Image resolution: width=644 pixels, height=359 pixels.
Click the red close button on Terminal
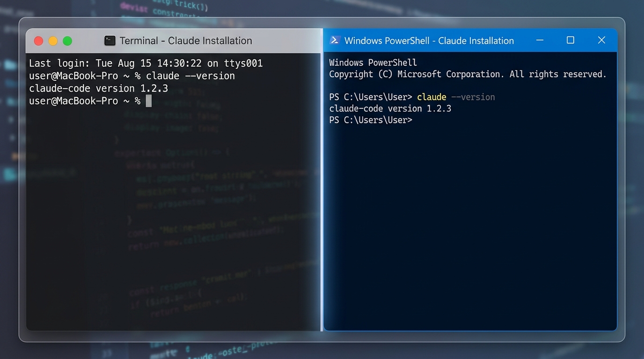click(x=39, y=41)
